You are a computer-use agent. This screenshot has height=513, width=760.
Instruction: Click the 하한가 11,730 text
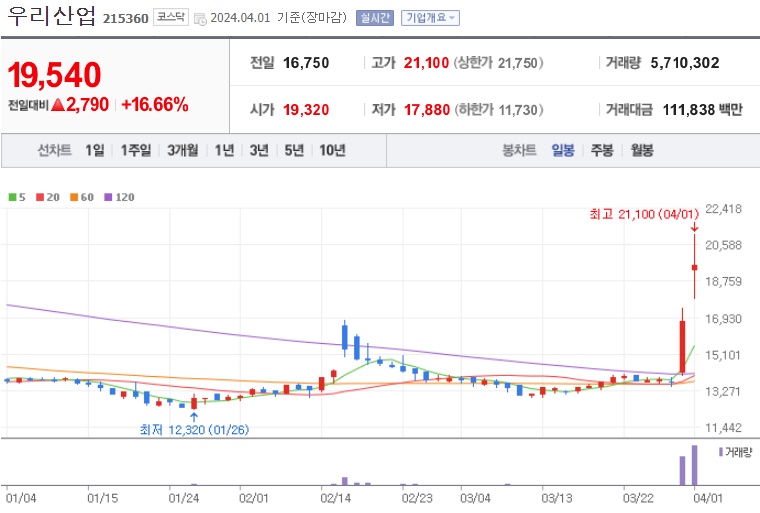499,110
